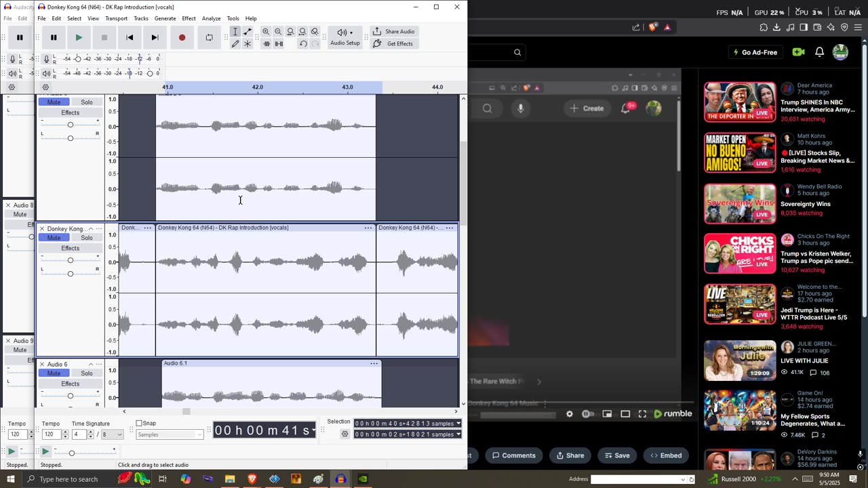
Task: Click the Selection toolbar gear icon
Action: pyautogui.click(x=345, y=434)
